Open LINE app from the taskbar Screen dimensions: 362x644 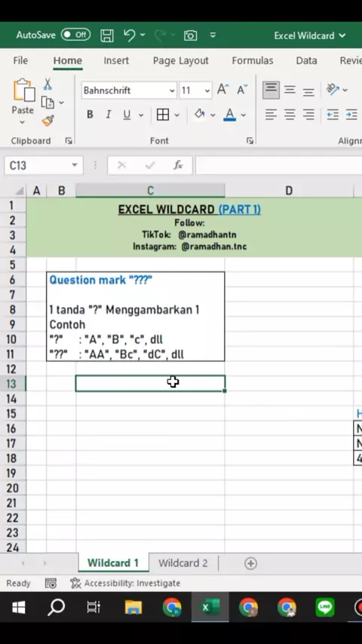tap(324, 607)
